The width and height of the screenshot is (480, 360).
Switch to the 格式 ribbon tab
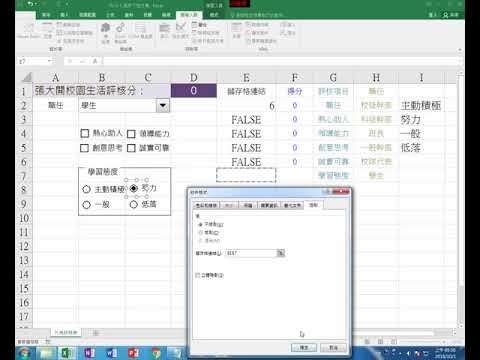click(214, 15)
